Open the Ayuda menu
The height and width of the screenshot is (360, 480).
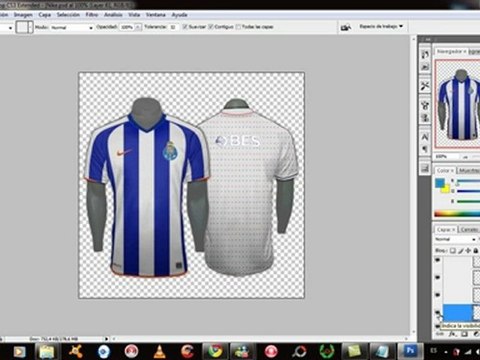tap(179, 15)
